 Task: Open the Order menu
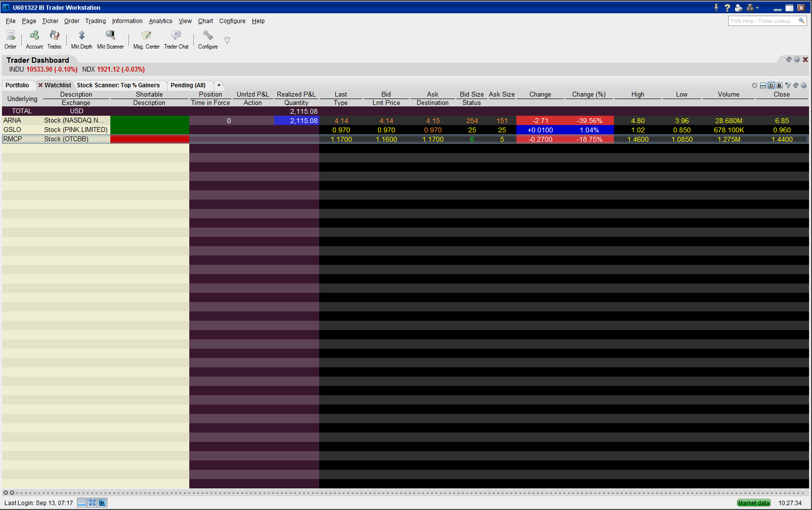coord(72,21)
